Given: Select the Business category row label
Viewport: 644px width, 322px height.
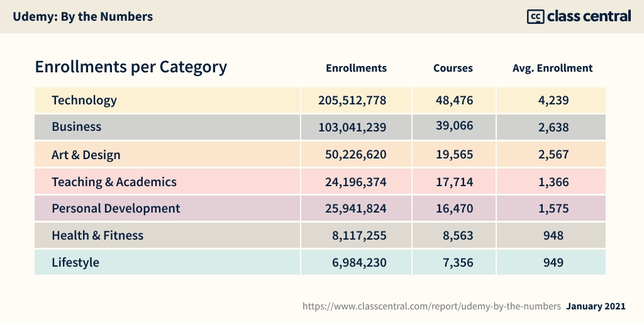Looking at the screenshot, I should point(76,126).
